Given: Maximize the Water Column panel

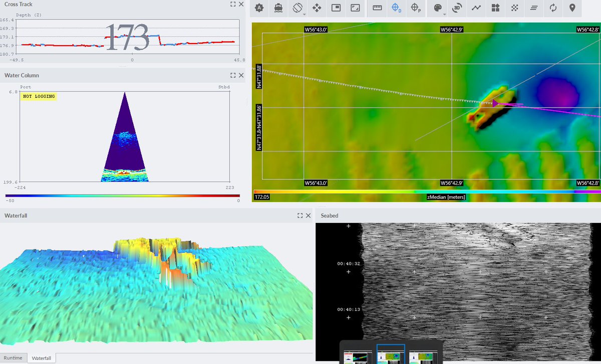Looking at the screenshot, I should click(x=233, y=75).
